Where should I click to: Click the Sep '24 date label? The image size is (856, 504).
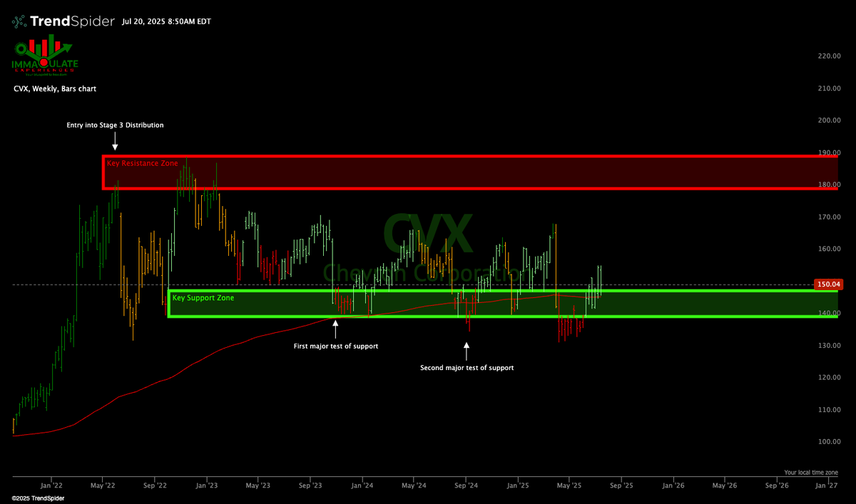click(x=466, y=485)
